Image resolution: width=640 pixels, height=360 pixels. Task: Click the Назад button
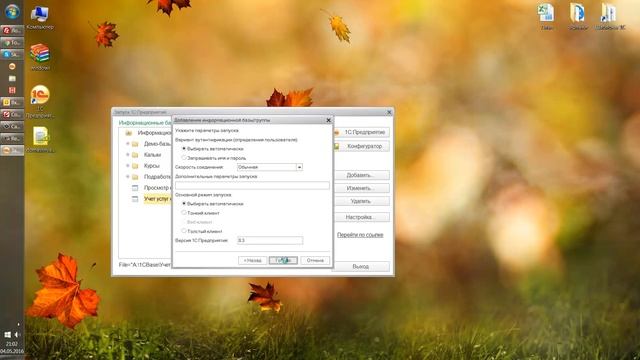(x=252, y=260)
